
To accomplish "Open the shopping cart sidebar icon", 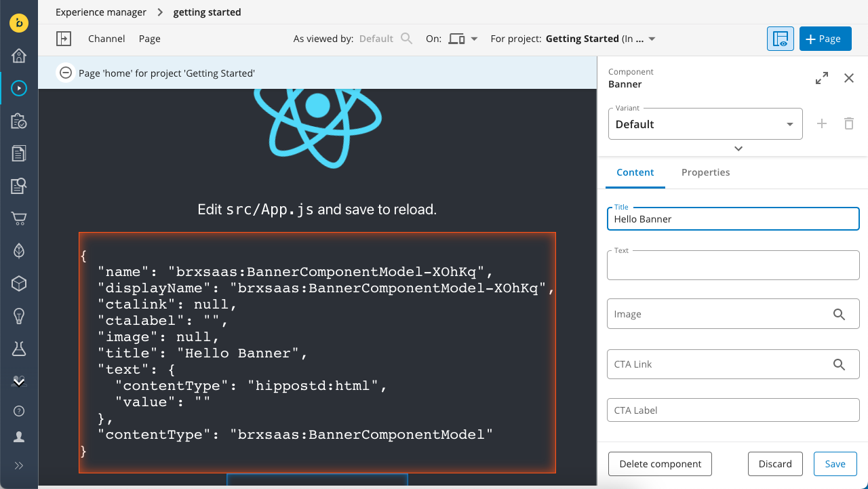I will click(19, 218).
